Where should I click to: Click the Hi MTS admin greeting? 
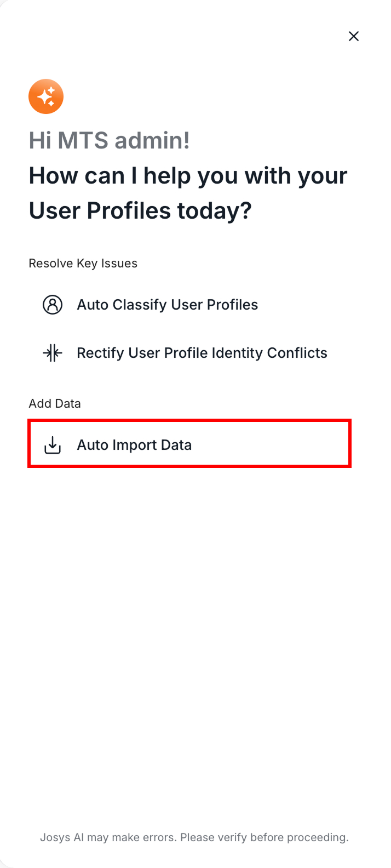point(110,140)
